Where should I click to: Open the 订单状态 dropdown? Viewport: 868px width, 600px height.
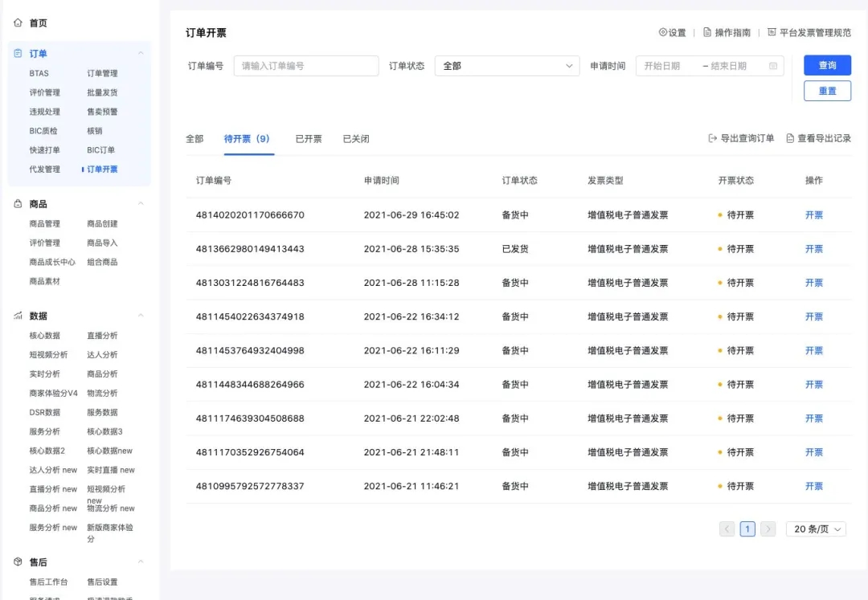click(507, 66)
